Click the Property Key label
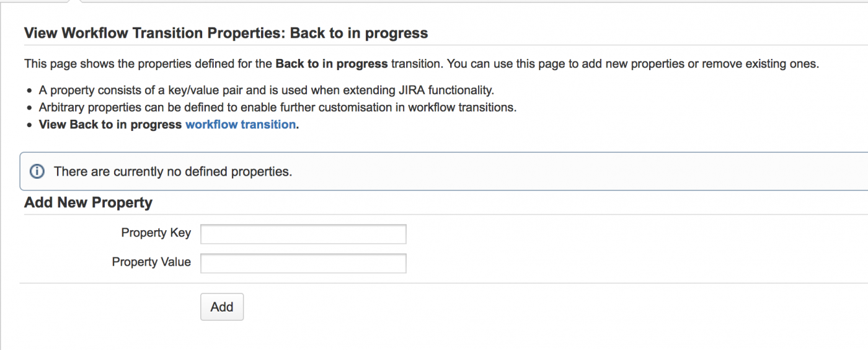Image resolution: width=868 pixels, height=350 pixels. coord(156,233)
